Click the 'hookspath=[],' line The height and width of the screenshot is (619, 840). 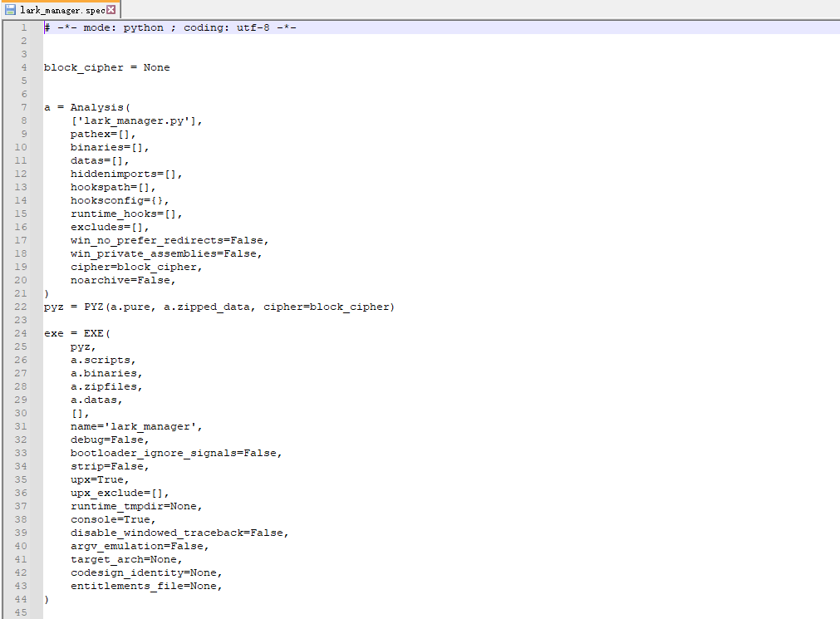(113, 187)
